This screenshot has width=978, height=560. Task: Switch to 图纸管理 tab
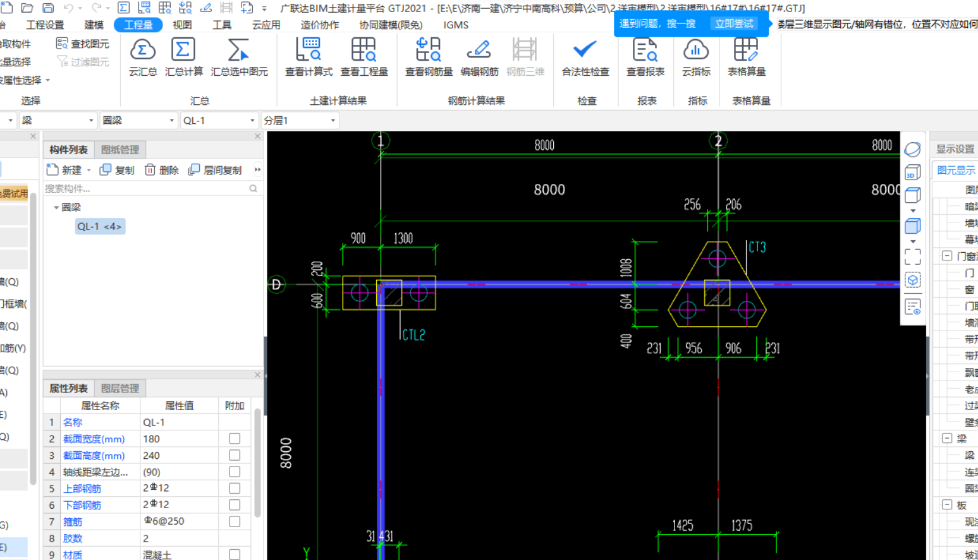120,150
